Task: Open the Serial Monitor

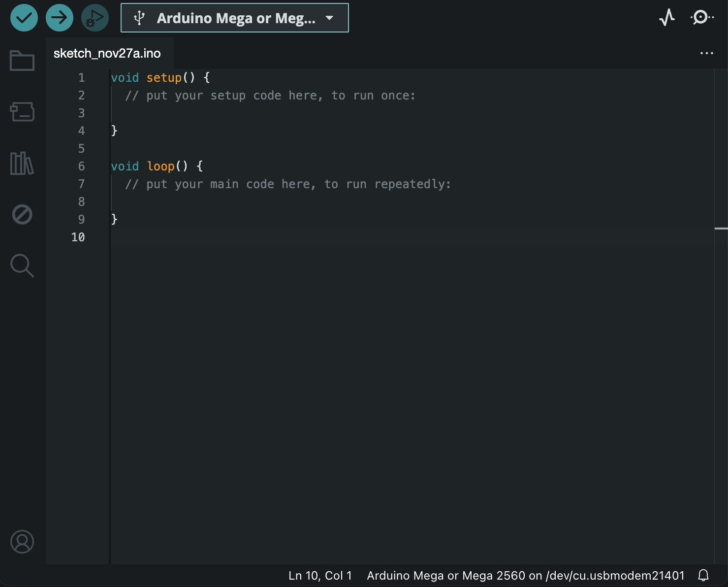Action: (701, 18)
